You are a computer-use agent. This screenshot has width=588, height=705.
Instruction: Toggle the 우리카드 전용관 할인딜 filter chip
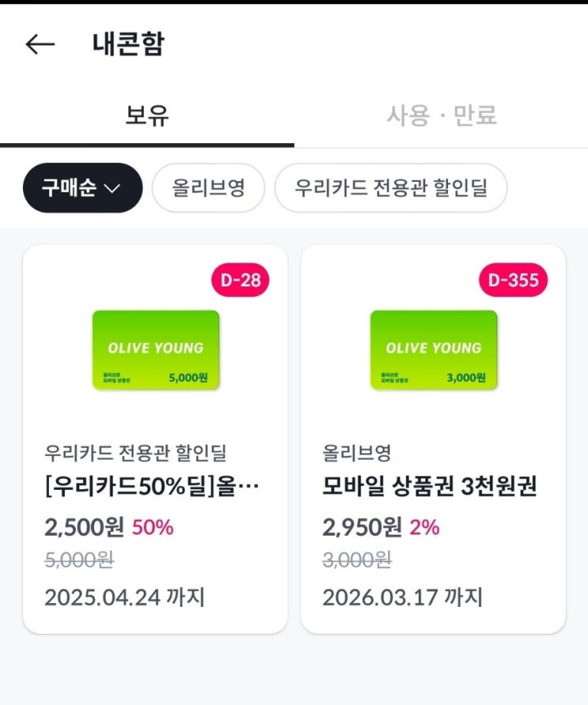point(391,188)
